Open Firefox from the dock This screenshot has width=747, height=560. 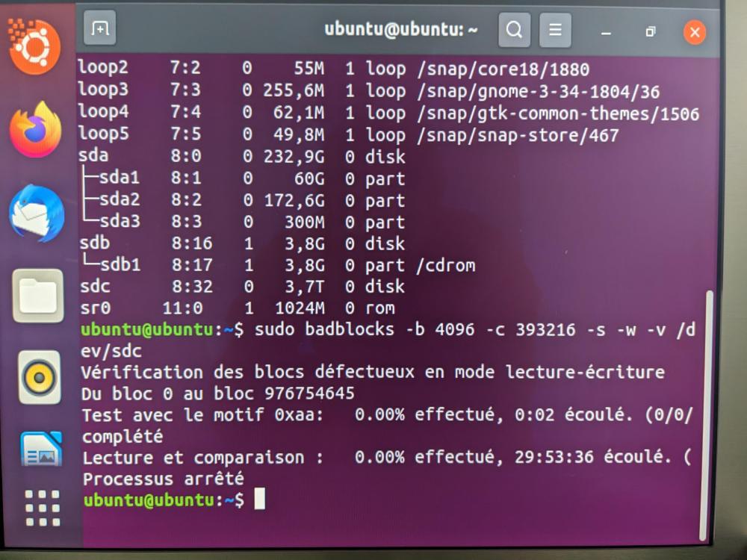pyautogui.click(x=36, y=129)
